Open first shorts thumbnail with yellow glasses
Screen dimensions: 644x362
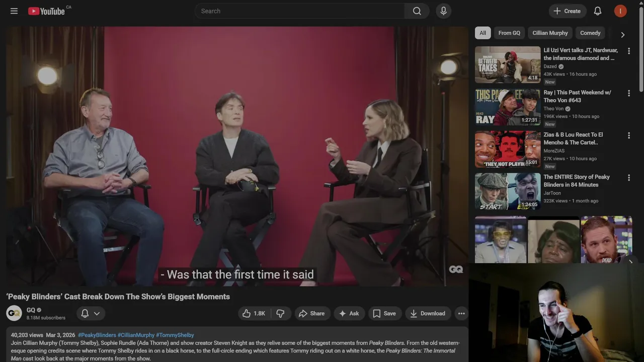pos(501,239)
